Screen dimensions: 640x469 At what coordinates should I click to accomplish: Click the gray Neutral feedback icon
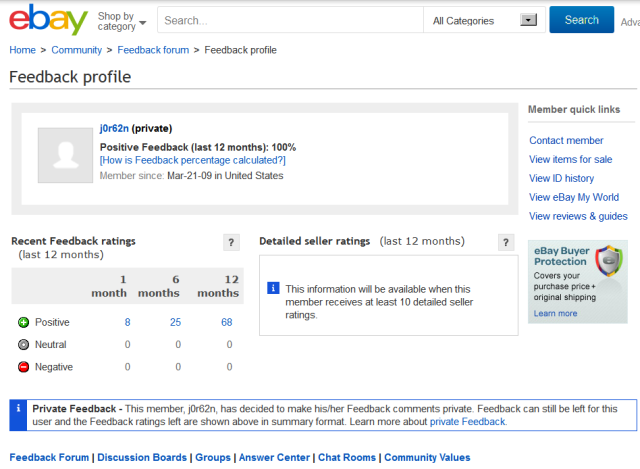pos(23,345)
